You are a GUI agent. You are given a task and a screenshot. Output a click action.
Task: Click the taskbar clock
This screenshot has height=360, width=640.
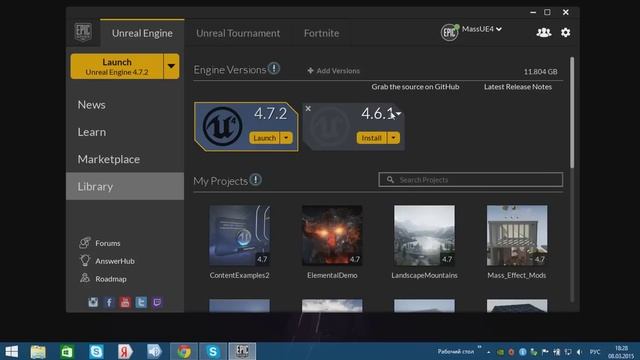click(x=621, y=352)
